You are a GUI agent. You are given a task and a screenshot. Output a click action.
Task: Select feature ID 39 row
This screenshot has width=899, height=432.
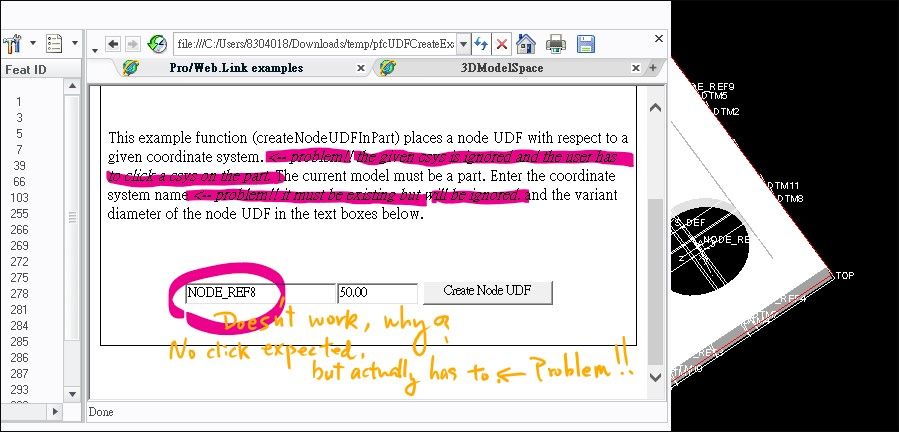19,165
